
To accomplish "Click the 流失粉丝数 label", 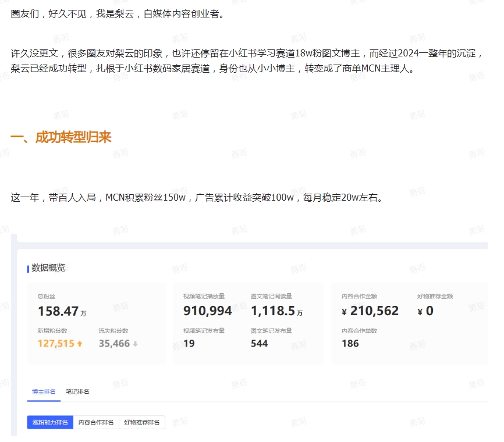I will tap(113, 330).
